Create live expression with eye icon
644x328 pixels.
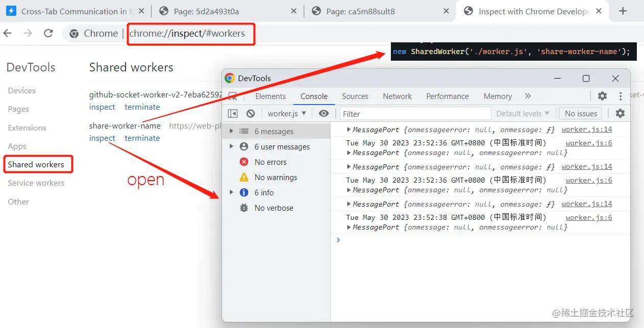[x=324, y=113]
